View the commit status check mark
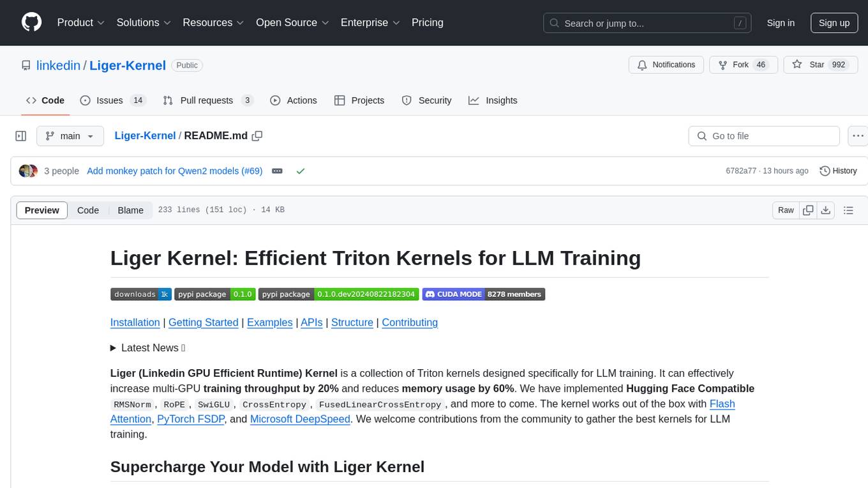Viewport: 868px width, 488px height. point(301,171)
